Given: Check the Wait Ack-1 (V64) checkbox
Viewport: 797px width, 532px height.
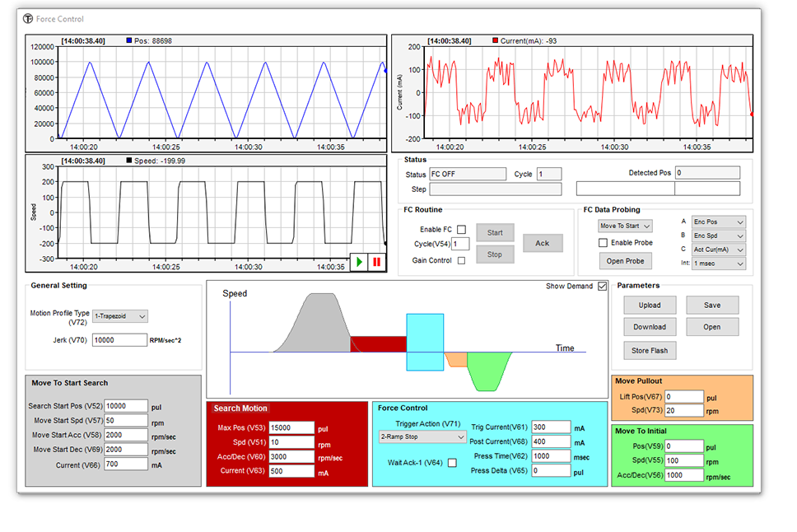Looking at the screenshot, I should 451,463.
